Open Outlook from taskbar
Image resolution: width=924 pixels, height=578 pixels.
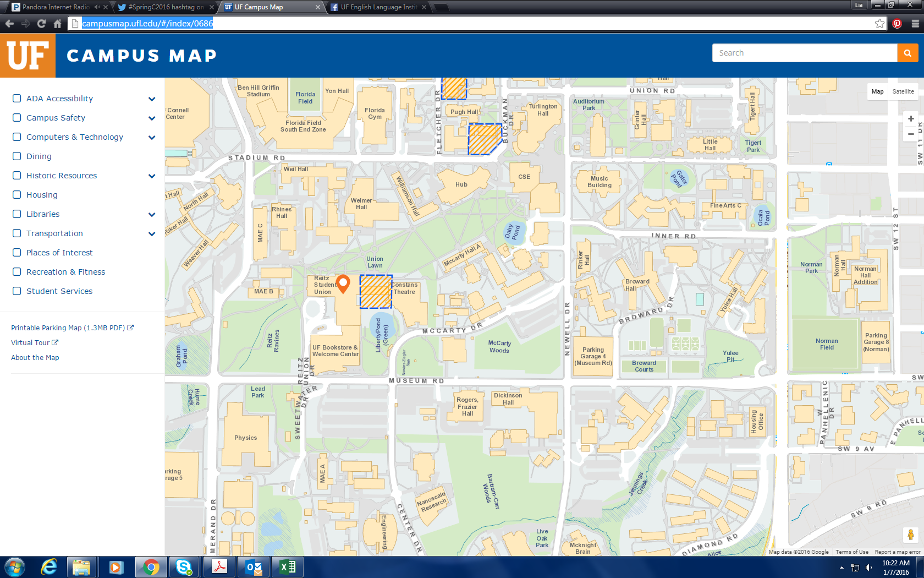pos(253,567)
